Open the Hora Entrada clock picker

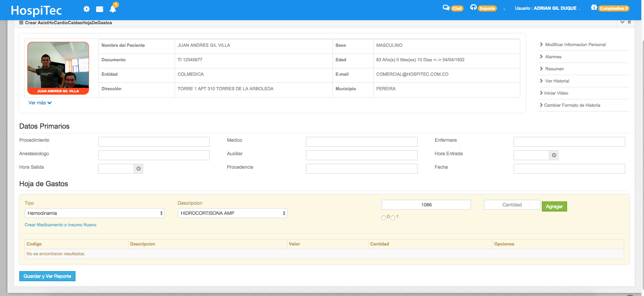click(x=554, y=155)
